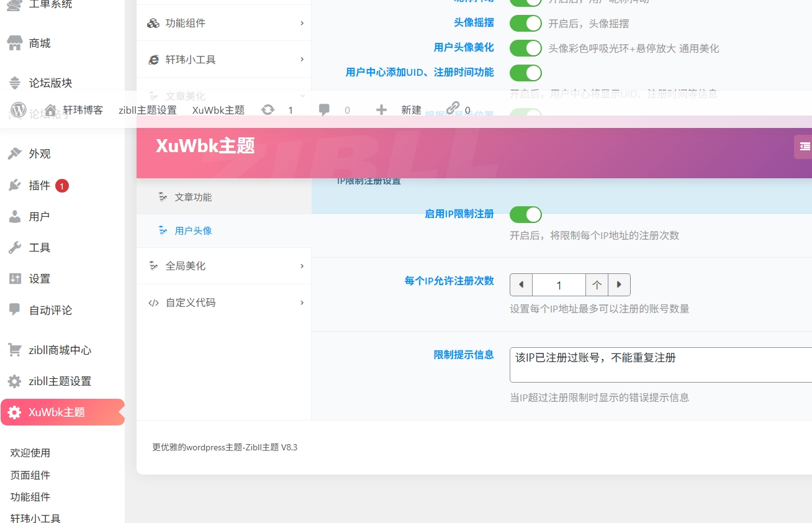This screenshot has height=523, width=812.
Task: Expand the 全局美化 section
Action: point(186,265)
